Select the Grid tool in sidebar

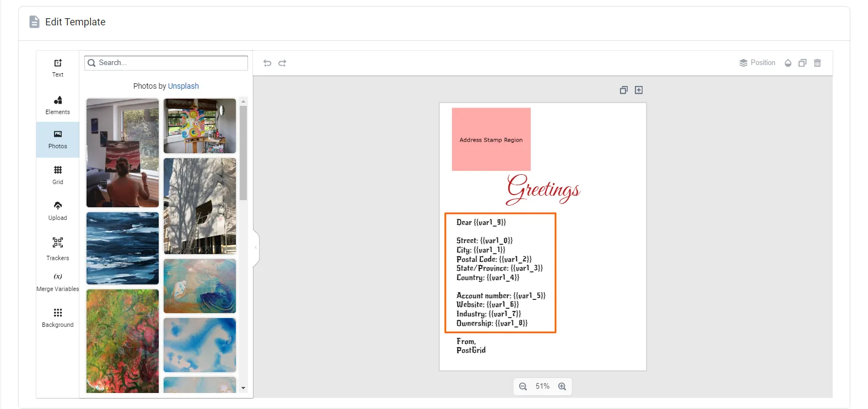(x=58, y=175)
